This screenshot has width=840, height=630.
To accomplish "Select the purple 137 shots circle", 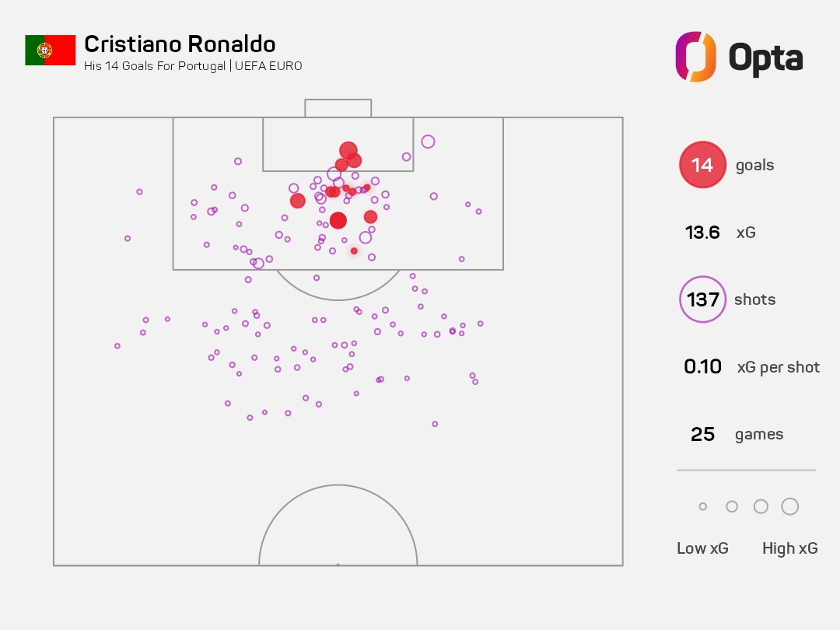I will [x=702, y=299].
